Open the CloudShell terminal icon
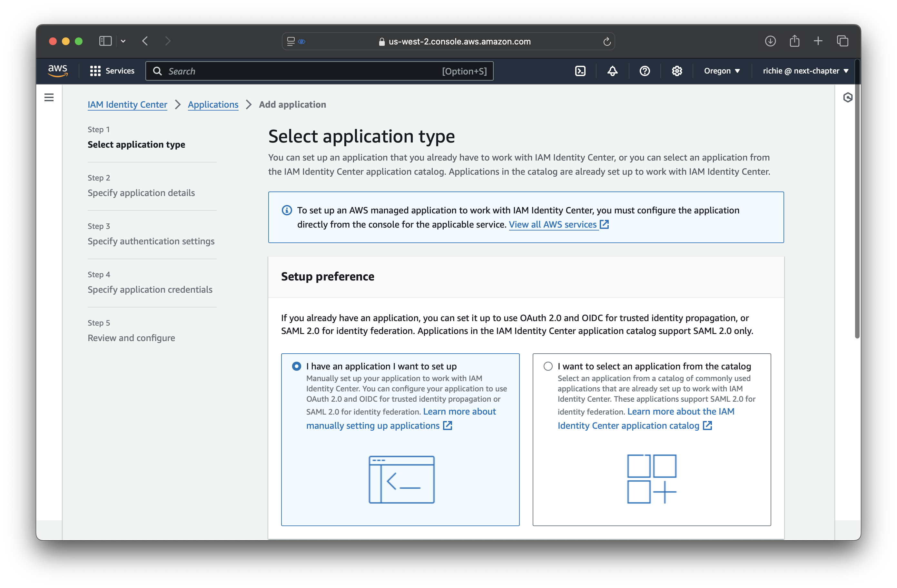Viewport: 897px width, 588px height. coord(580,71)
